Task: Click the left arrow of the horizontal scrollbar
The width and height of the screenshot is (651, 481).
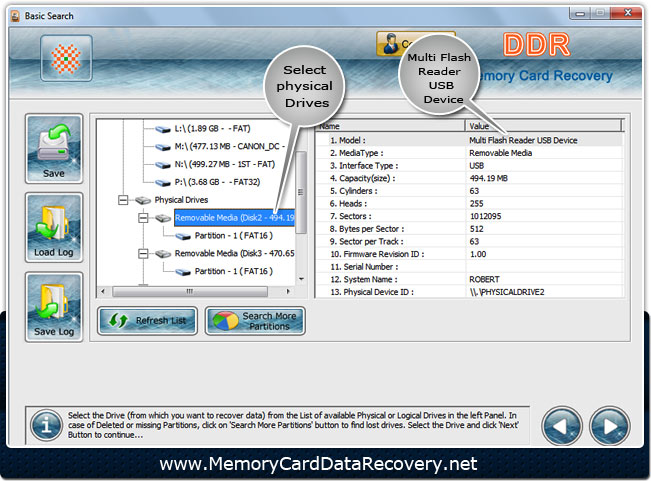Action: tap(103, 291)
